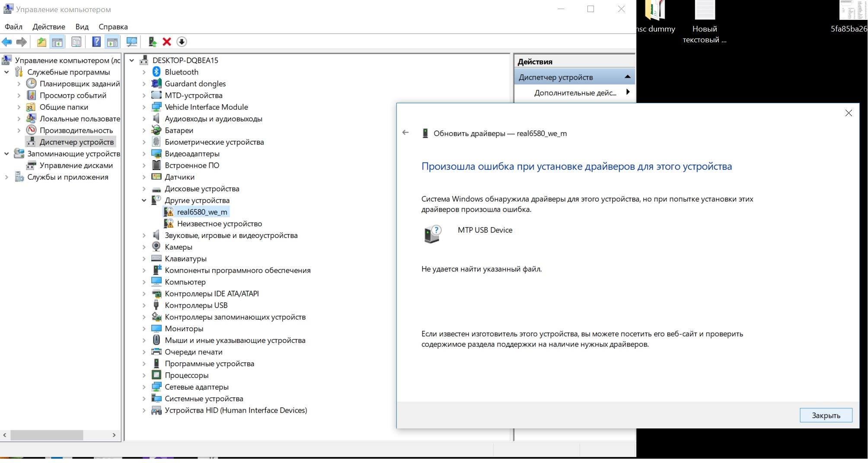Collapse the DESKTOP-DQBEA15 root node

point(132,60)
